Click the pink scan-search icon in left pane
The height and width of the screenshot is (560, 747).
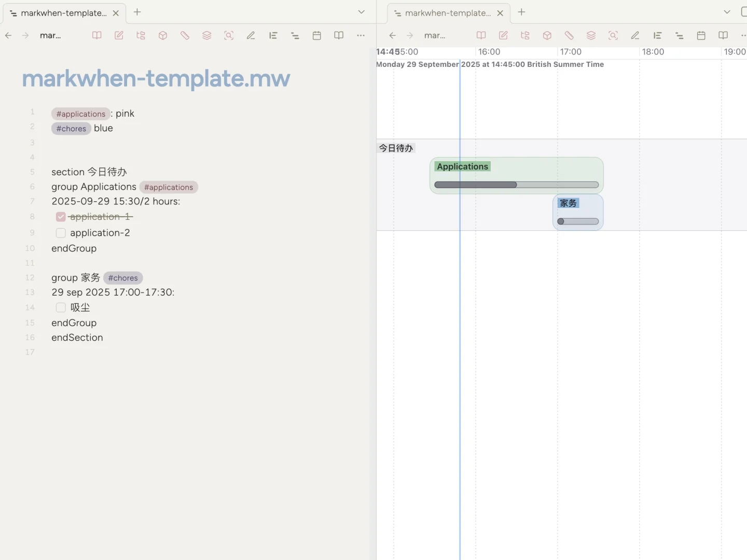229,35
